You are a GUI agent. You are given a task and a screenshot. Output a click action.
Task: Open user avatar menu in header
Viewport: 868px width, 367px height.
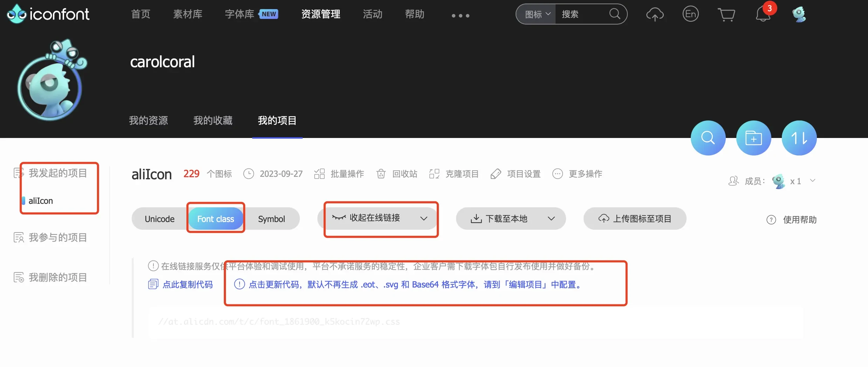click(x=799, y=14)
